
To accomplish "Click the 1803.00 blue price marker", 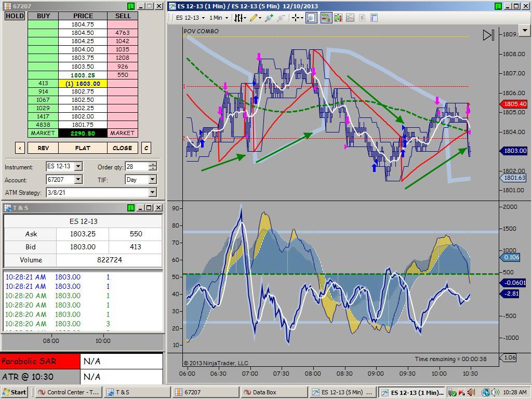I will click(x=514, y=151).
